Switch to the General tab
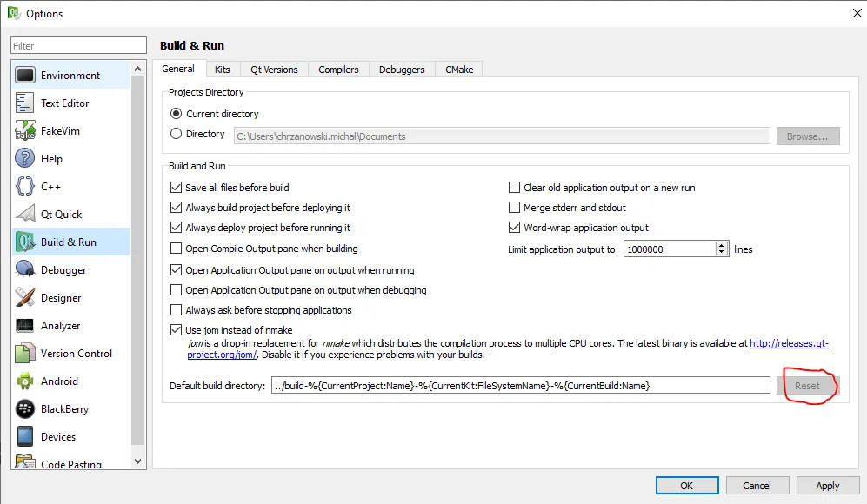 (x=178, y=69)
